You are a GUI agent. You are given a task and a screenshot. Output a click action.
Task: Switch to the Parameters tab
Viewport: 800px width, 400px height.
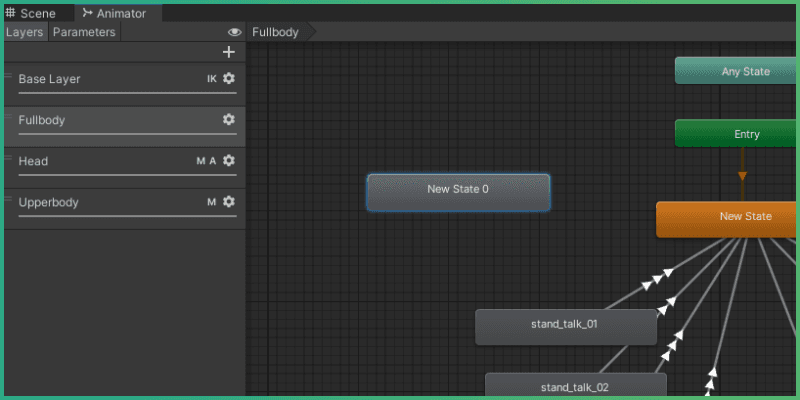click(x=84, y=32)
